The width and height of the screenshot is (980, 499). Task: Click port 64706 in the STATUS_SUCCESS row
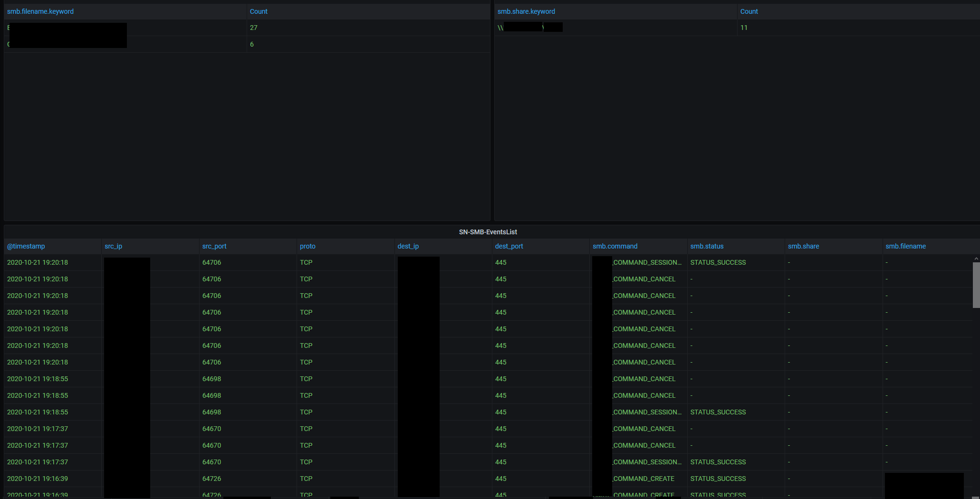point(212,262)
